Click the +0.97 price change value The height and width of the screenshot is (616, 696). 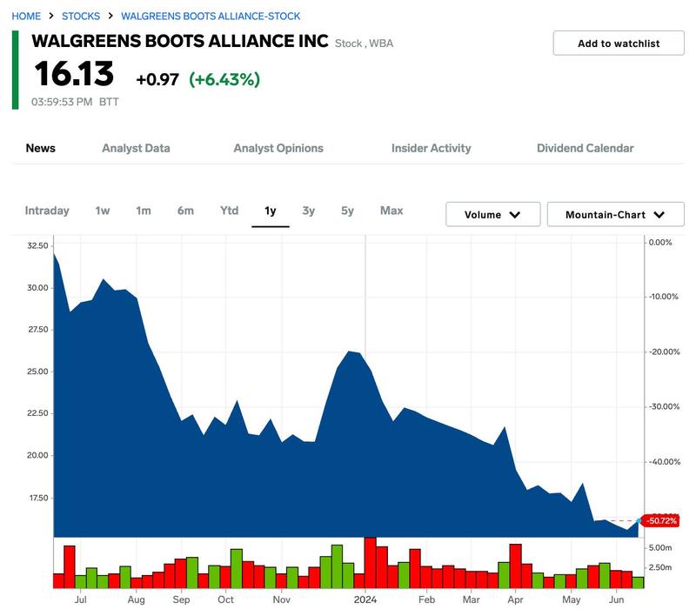(x=157, y=80)
